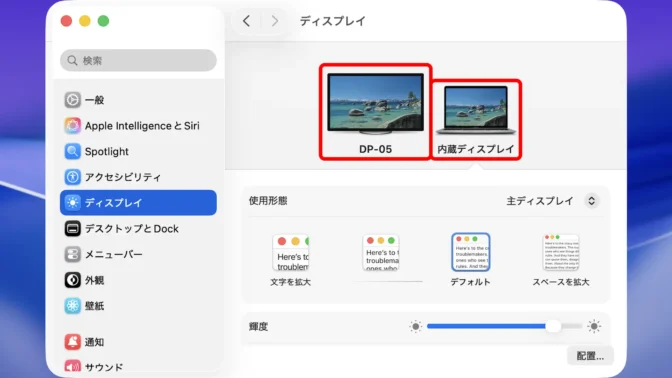Click サウンド label in sidebar

click(104, 367)
